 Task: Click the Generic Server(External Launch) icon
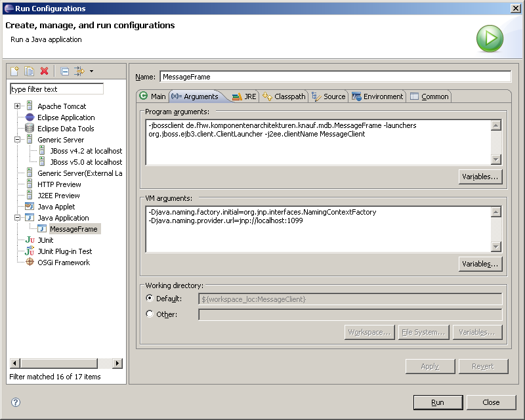pos(30,173)
